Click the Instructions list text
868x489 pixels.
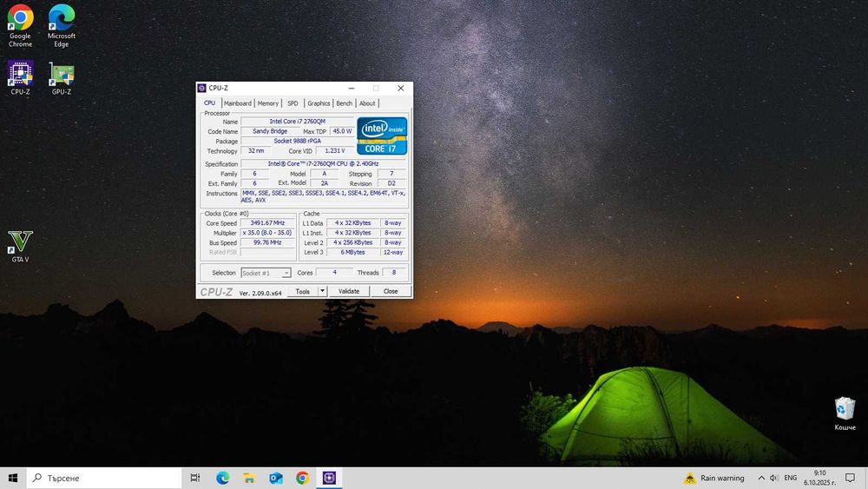[323, 196]
